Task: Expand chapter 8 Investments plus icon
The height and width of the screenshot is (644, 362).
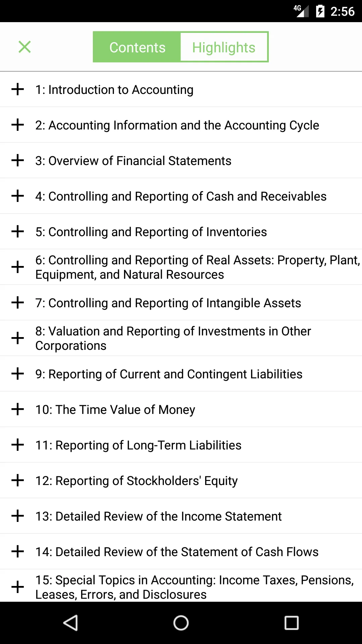Action: pyautogui.click(x=17, y=338)
